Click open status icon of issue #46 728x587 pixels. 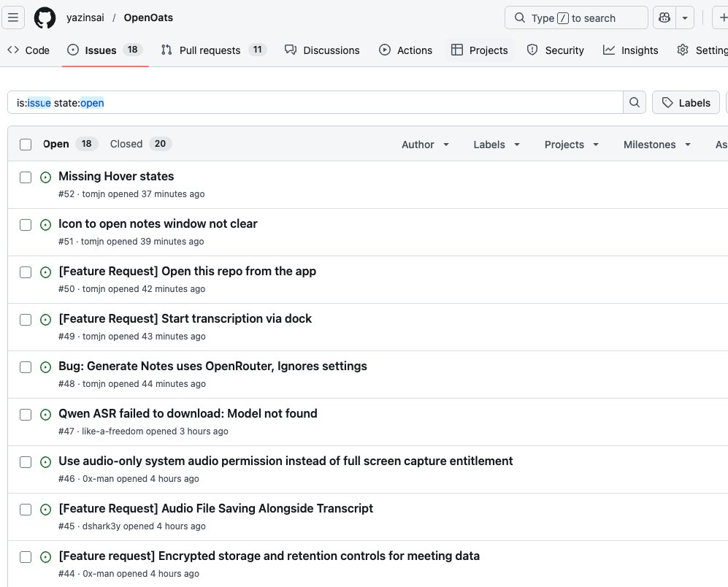(45, 462)
